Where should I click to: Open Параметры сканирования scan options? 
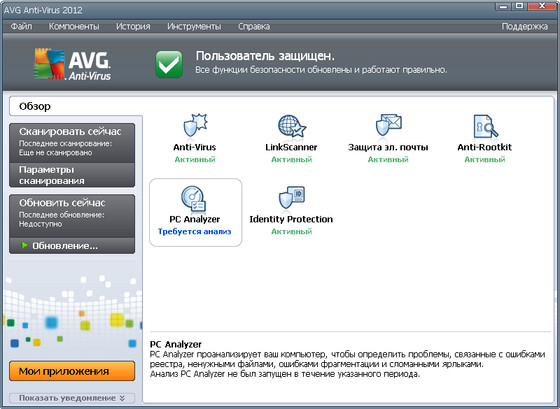[x=72, y=175]
